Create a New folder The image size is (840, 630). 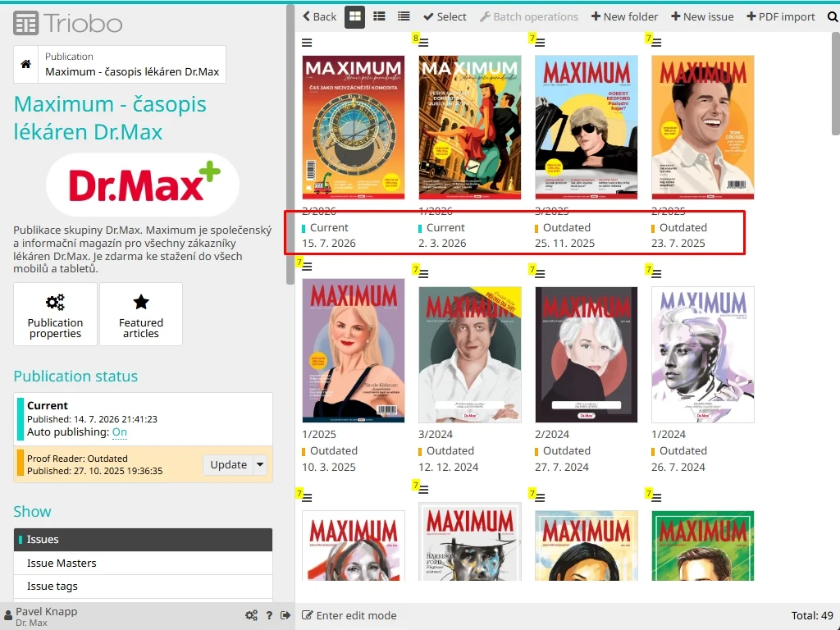pos(624,16)
